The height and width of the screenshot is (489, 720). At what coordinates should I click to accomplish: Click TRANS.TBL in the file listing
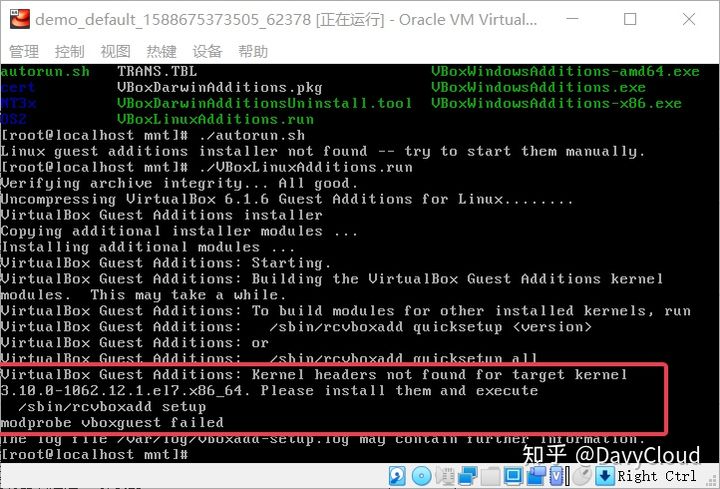pos(157,71)
